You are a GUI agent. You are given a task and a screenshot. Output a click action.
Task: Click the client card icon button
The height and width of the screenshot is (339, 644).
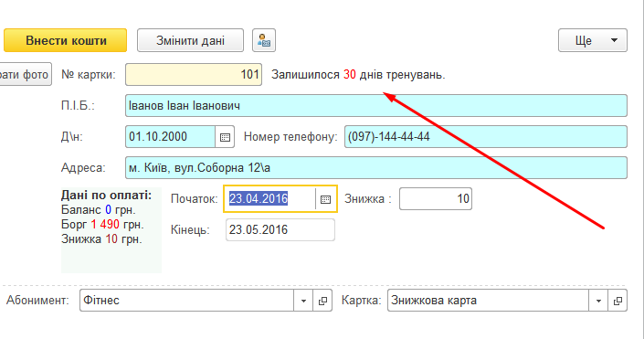tap(264, 40)
